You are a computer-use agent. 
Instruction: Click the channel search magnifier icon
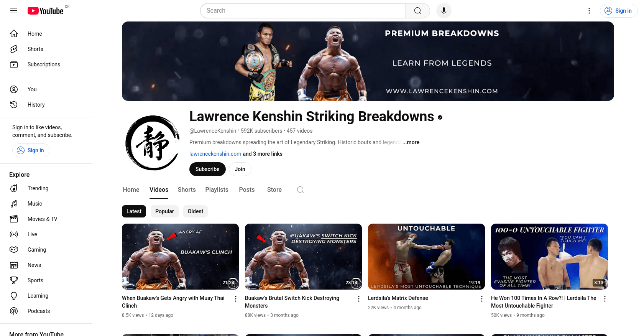pyautogui.click(x=301, y=190)
